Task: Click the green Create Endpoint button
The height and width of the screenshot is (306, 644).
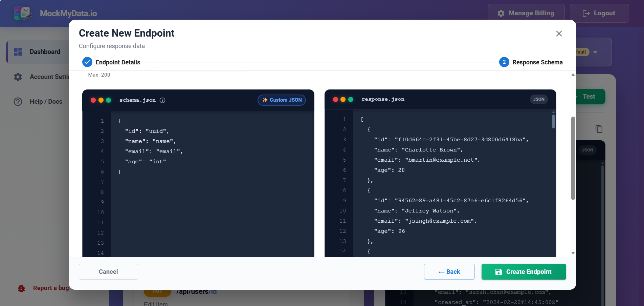Action: (x=524, y=271)
